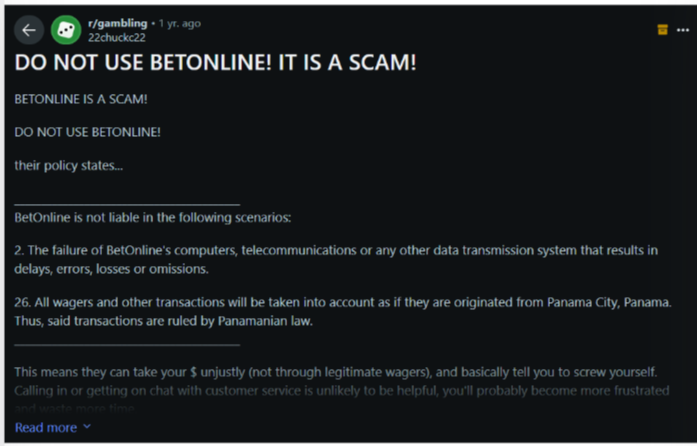
Task: Click BetOnline is not liable sentence
Action: [152, 217]
